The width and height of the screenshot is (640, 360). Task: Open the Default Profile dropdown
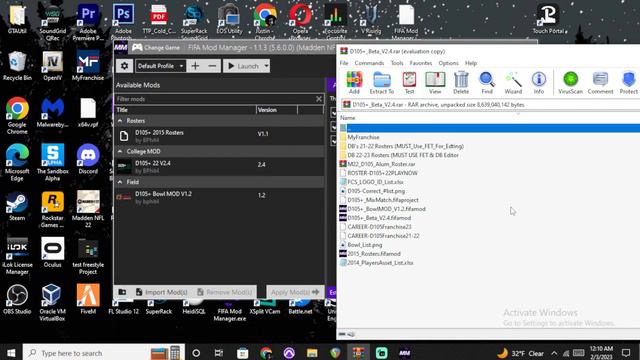tap(160, 66)
